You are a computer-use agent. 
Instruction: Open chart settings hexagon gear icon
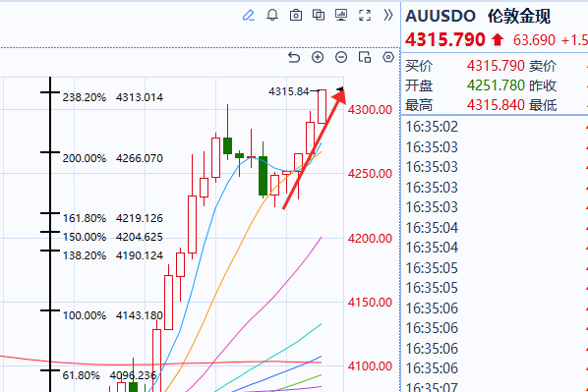tap(388, 57)
